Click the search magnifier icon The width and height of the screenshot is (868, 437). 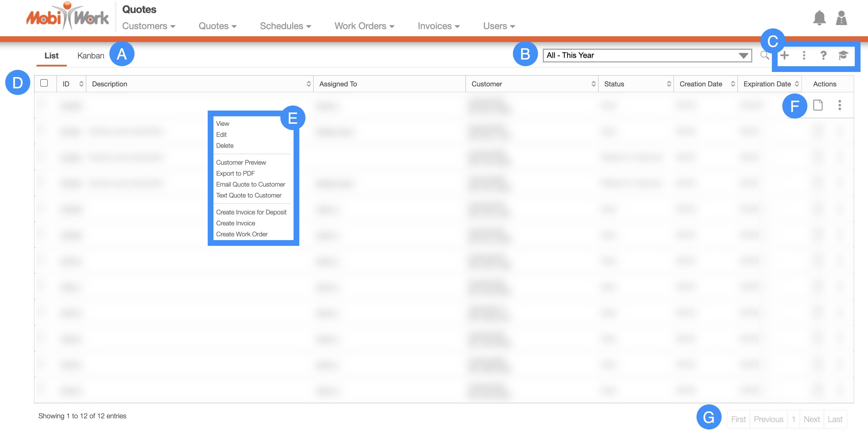click(x=764, y=55)
